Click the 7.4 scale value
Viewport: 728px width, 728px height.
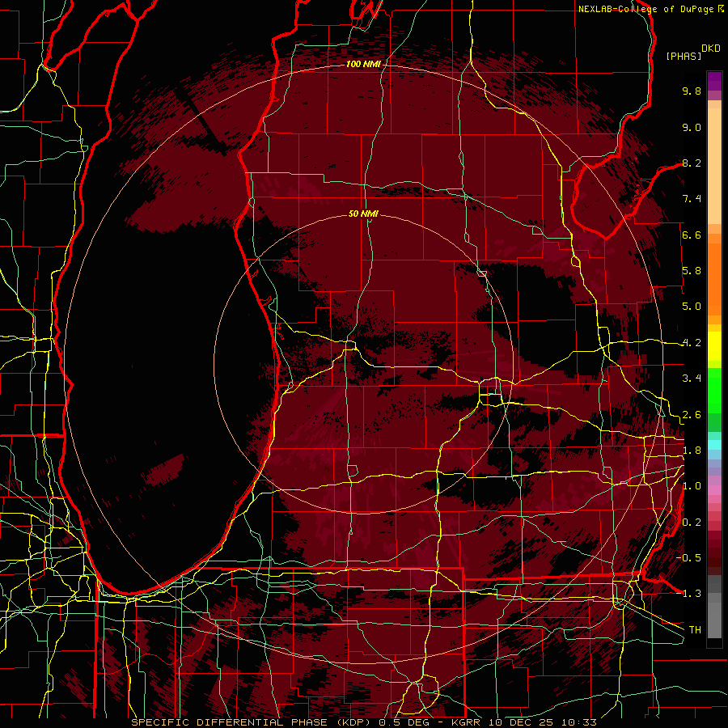point(692,199)
